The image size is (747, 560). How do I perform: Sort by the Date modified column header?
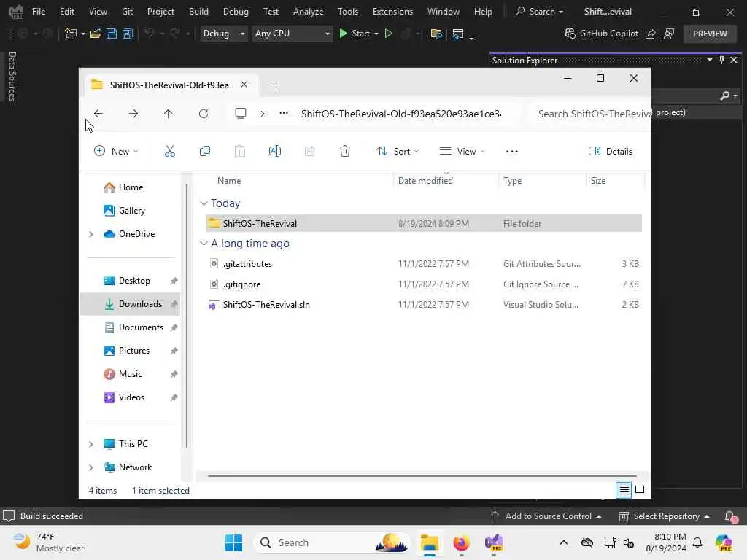click(425, 181)
